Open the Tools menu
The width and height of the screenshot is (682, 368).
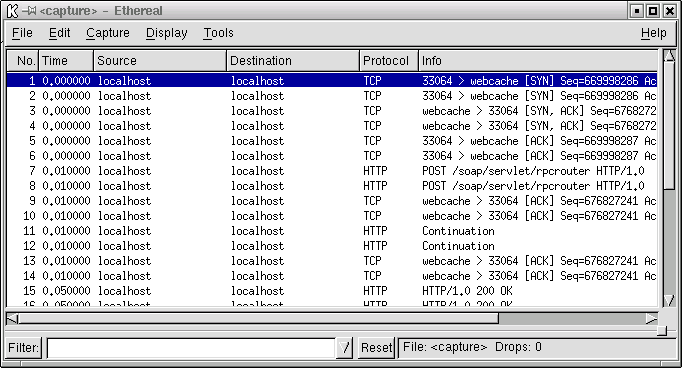coord(218,33)
